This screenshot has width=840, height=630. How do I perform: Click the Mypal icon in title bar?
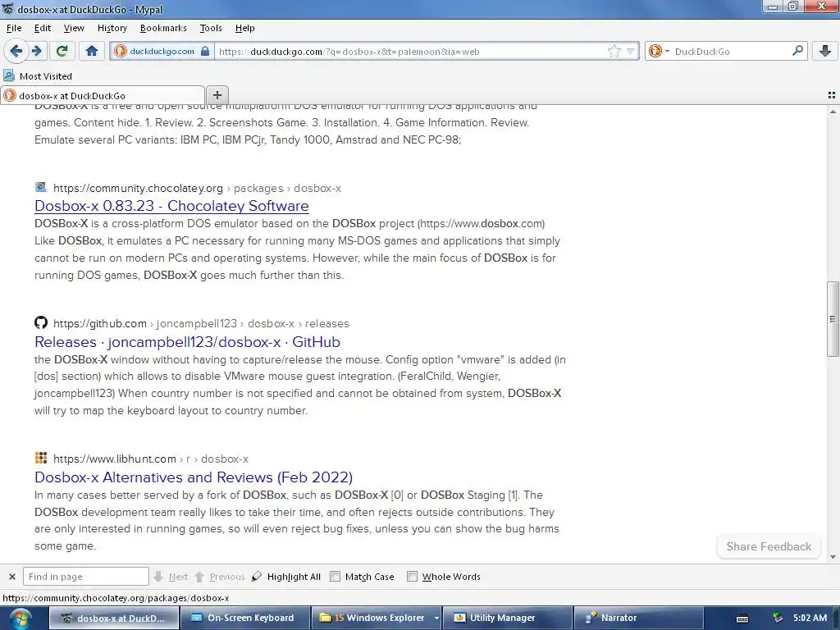(8, 8)
